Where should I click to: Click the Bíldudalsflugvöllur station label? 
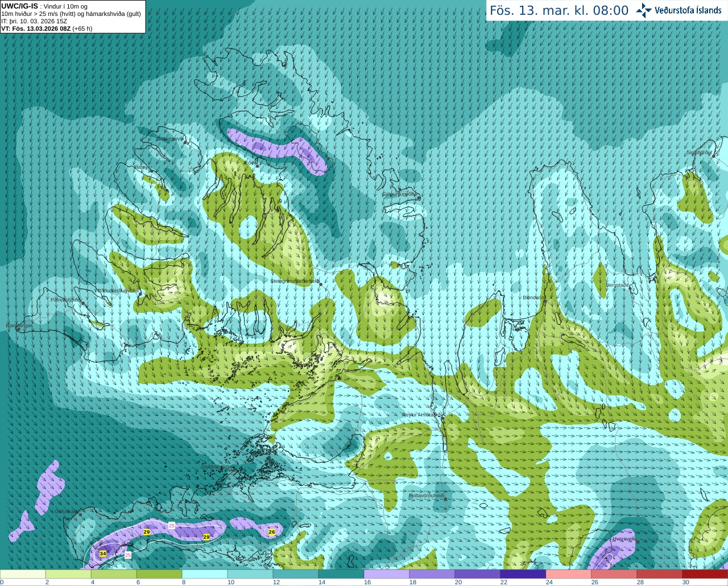pos(118,290)
